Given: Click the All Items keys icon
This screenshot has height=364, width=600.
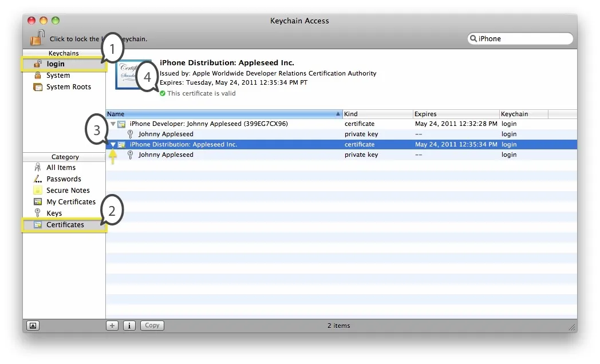Looking at the screenshot, I should click(38, 167).
